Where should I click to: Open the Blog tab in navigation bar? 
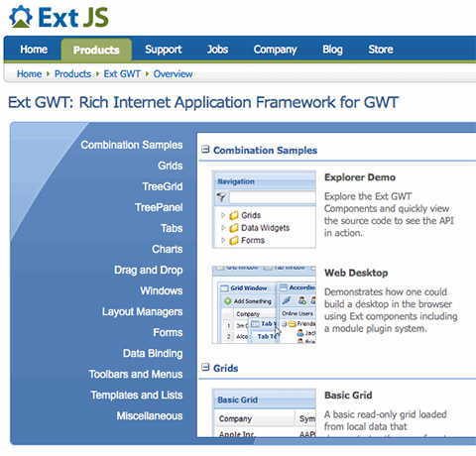tap(332, 50)
